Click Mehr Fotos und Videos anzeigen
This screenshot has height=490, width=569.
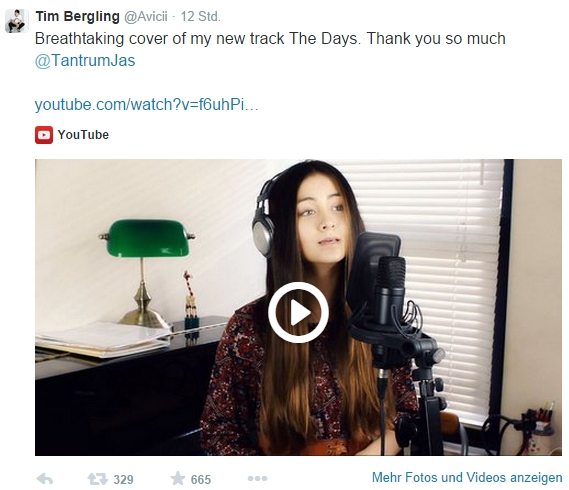(x=467, y=477)
